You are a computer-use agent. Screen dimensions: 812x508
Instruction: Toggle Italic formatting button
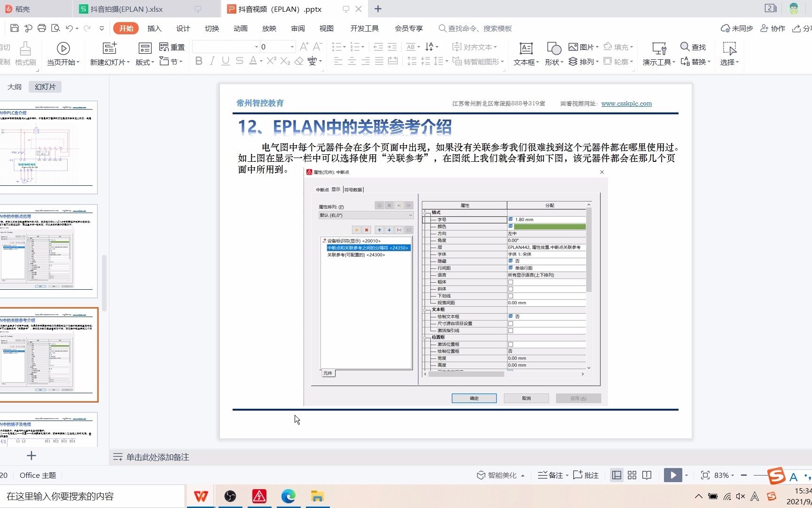pos(212,61)
